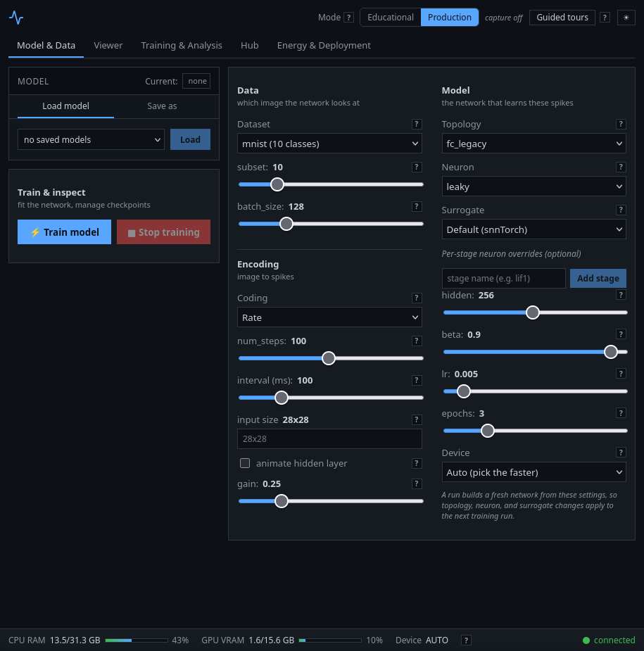Screen dimensions: 644x651
Task: Show help for interval (ms) slider
Action: (417, 380)
